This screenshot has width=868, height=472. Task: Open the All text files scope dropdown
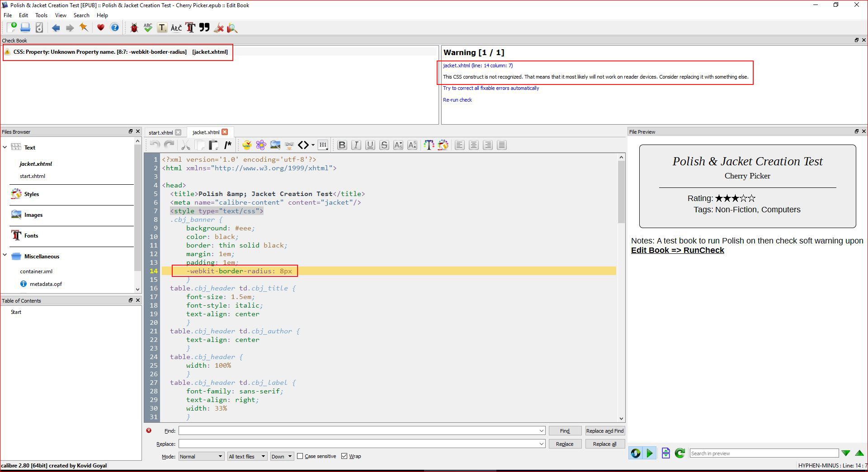[x=247, y=456]
